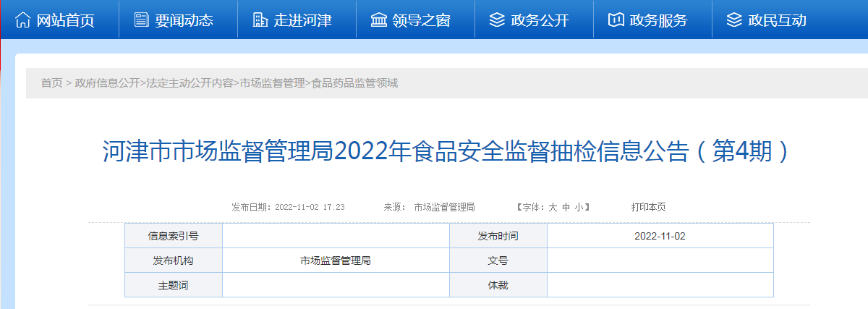
Task: Click the 发布机构 table cell
Action: click(174, 261)
